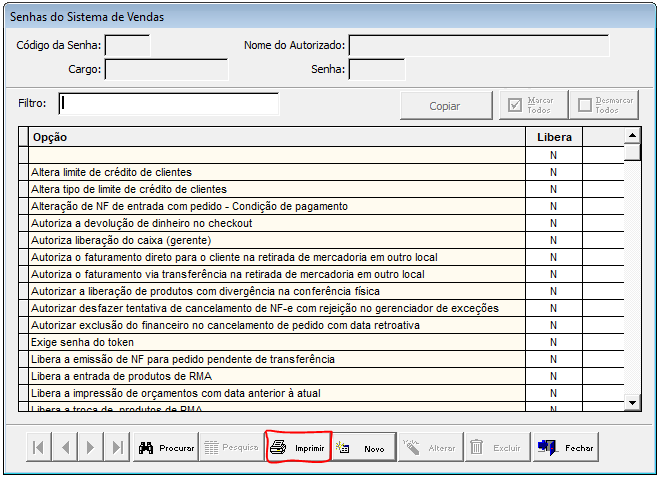Click inside the Filtro text field

point(169,104)
